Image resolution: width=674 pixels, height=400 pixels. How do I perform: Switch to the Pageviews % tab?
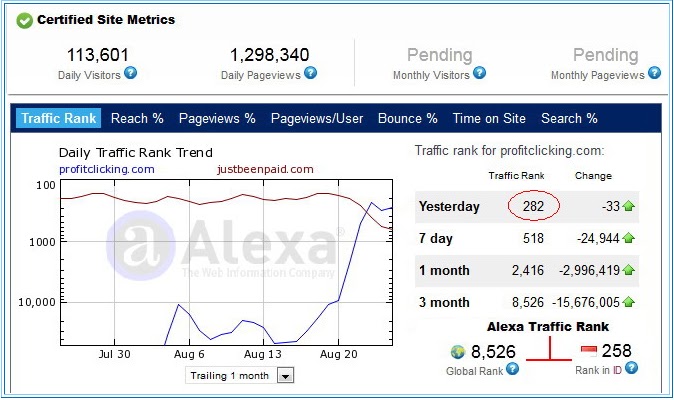217,118
